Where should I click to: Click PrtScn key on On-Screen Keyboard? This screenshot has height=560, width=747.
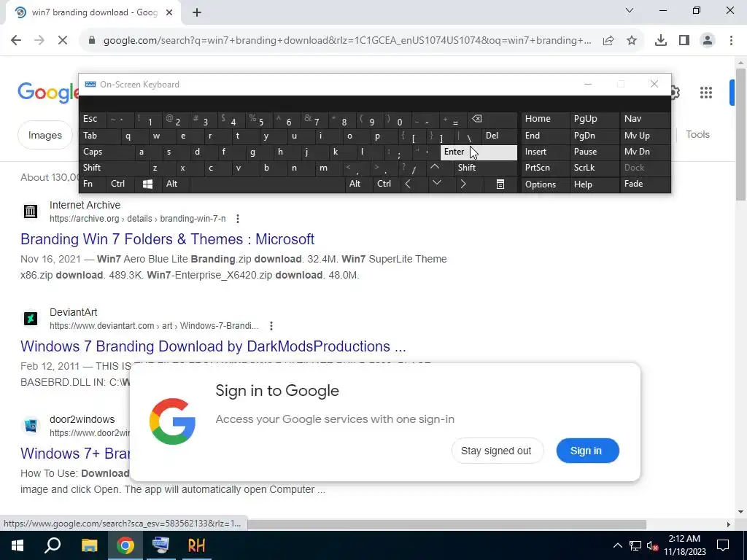545,168
